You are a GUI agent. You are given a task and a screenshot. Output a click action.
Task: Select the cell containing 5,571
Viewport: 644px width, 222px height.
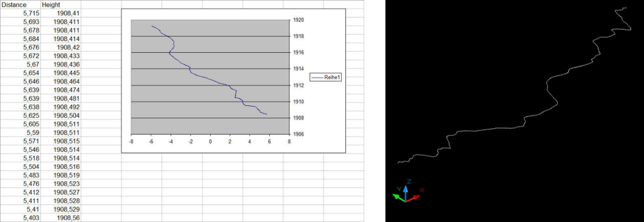click(x=21, y=141)
